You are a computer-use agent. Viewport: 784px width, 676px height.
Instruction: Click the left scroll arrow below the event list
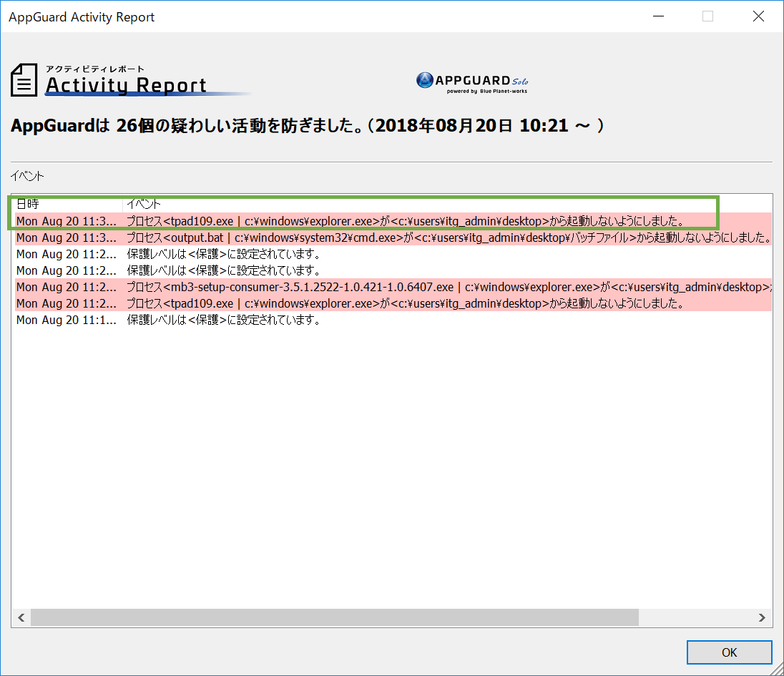click(x=21, y=617)
